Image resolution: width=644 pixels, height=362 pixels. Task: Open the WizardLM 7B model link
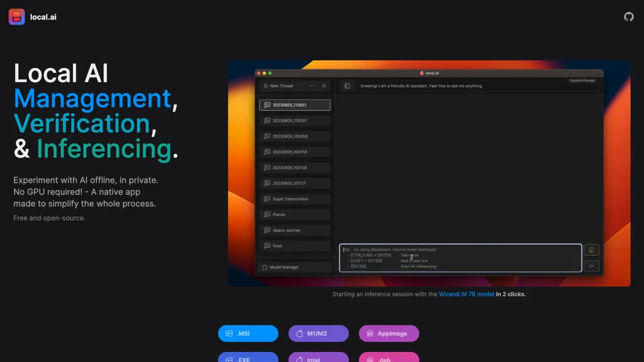[x=466, y=294]
